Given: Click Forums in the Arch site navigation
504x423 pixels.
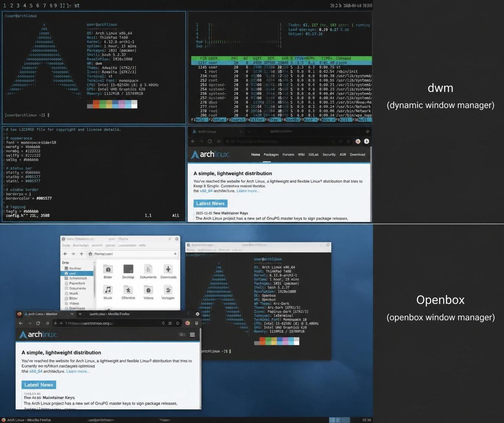Looking at the screenshot, I should point(288,155).
